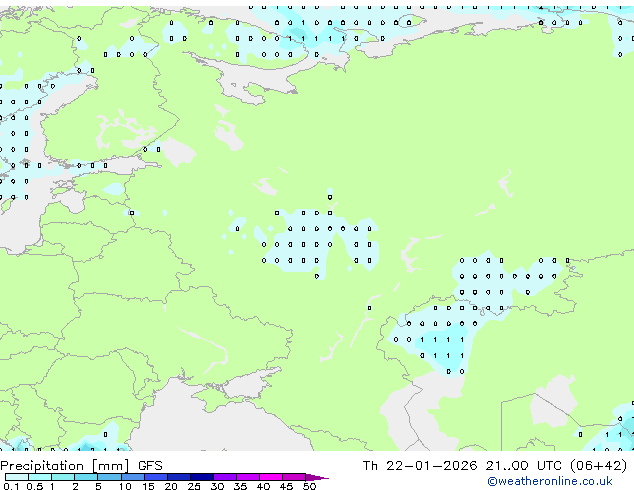Click the legend value '50'
The width and height of the screenshot is (634, 490).
coord(309,486)
